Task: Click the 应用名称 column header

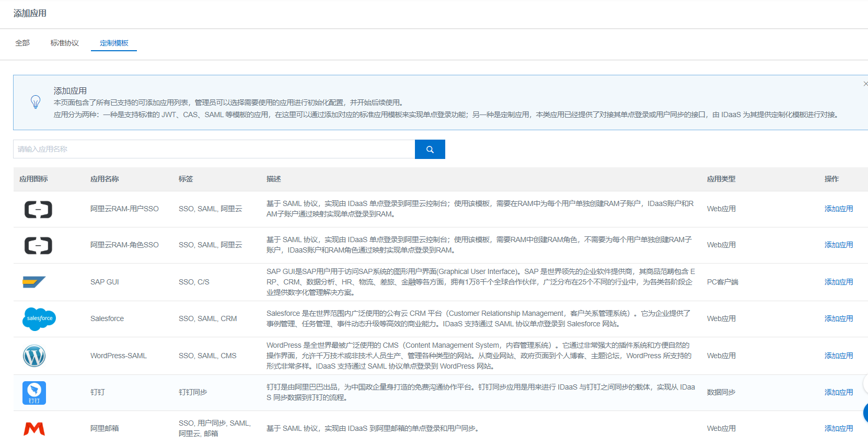Action: (105, 179)
